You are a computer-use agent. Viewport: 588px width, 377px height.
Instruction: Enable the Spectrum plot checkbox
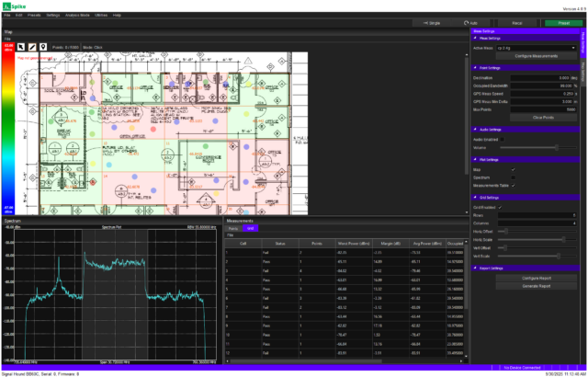point(513,177)
